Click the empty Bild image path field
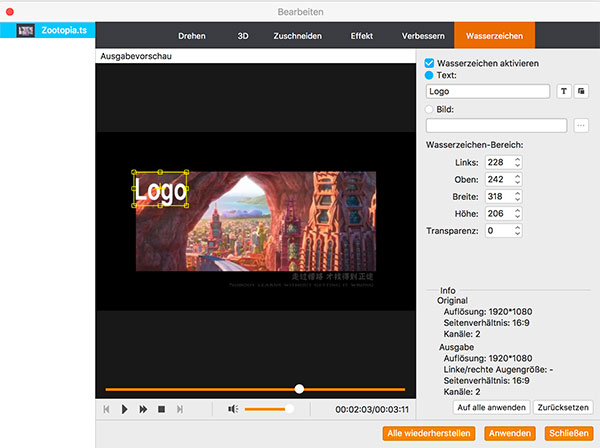This screenshot has height=448, width=600. tap(496, 125)
